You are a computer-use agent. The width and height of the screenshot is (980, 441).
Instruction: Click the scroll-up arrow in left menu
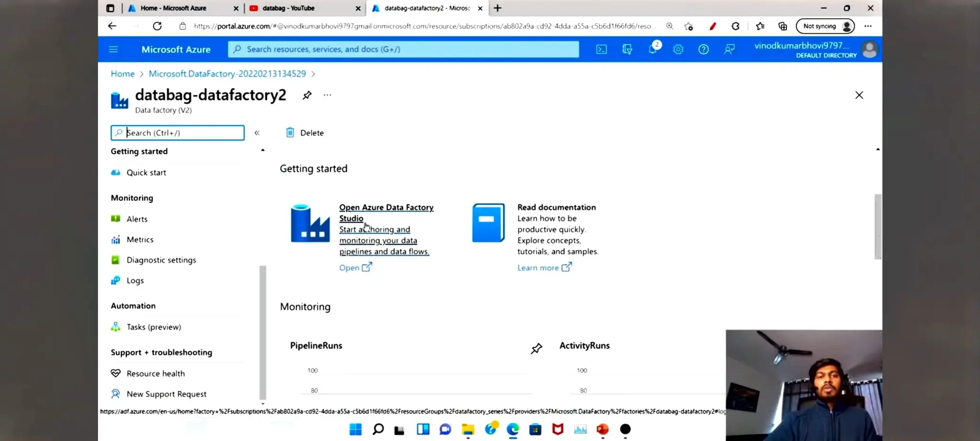click(263, 150)
